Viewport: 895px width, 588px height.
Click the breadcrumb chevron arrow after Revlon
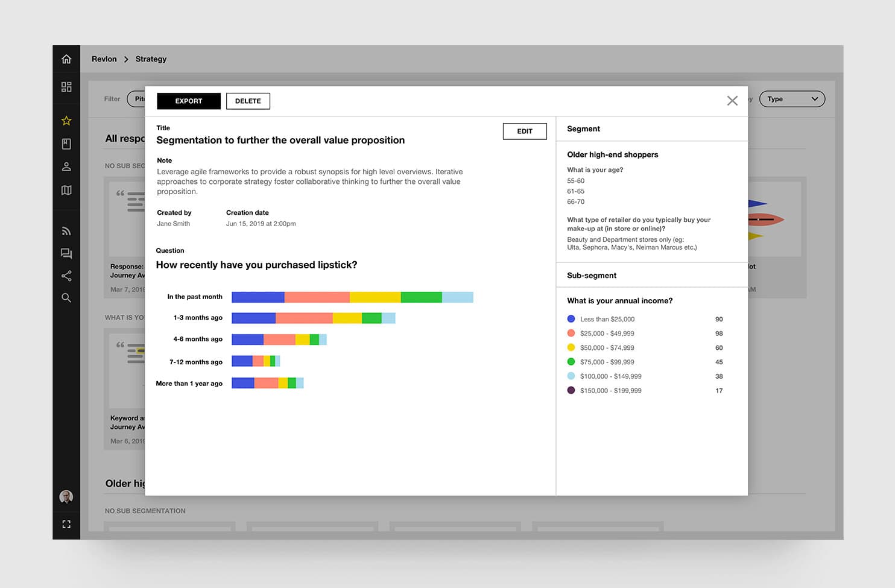pyautogui.click(x=126, y=59)
